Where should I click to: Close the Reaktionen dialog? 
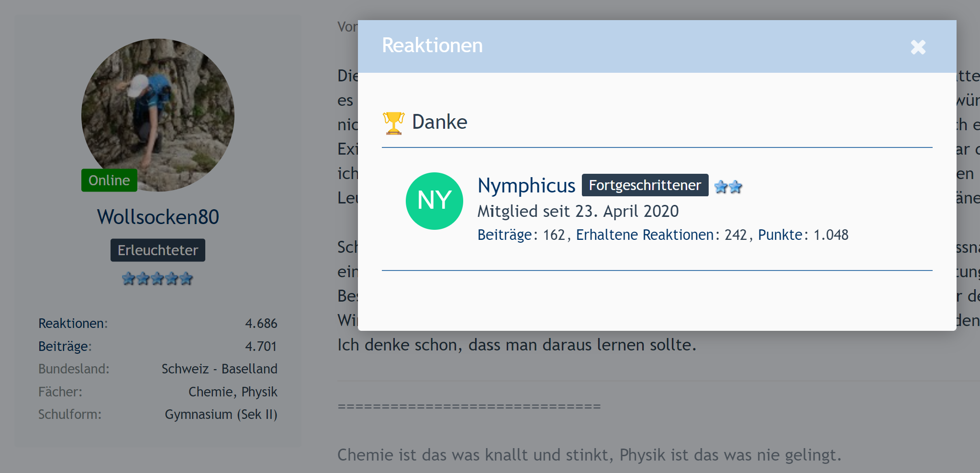click(x=918, y=47)
